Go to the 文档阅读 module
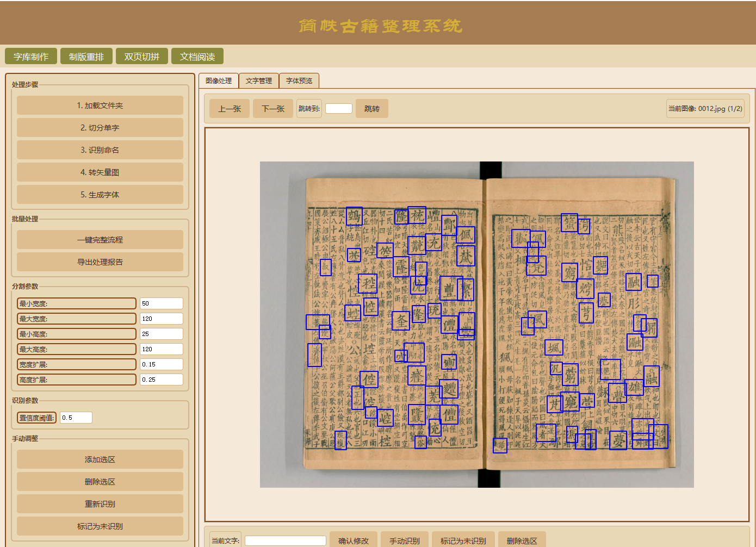The height and width of the screenshot is (547, 756). (197, 57)
